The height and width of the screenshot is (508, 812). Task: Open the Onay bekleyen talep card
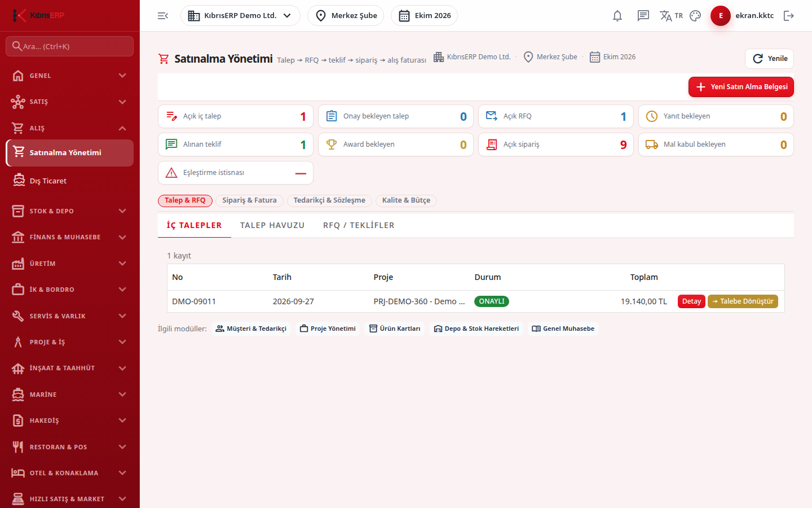pyautogui.click(x=396, y=116)
